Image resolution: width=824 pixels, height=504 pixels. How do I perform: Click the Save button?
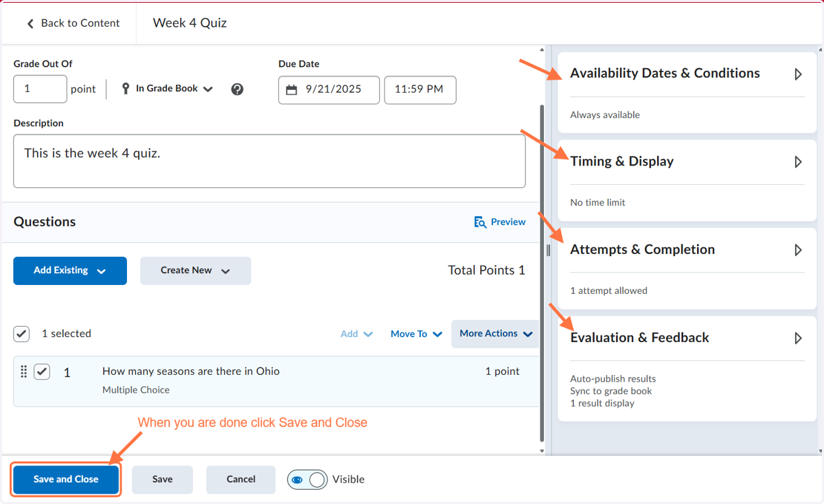tap(162, 479)
